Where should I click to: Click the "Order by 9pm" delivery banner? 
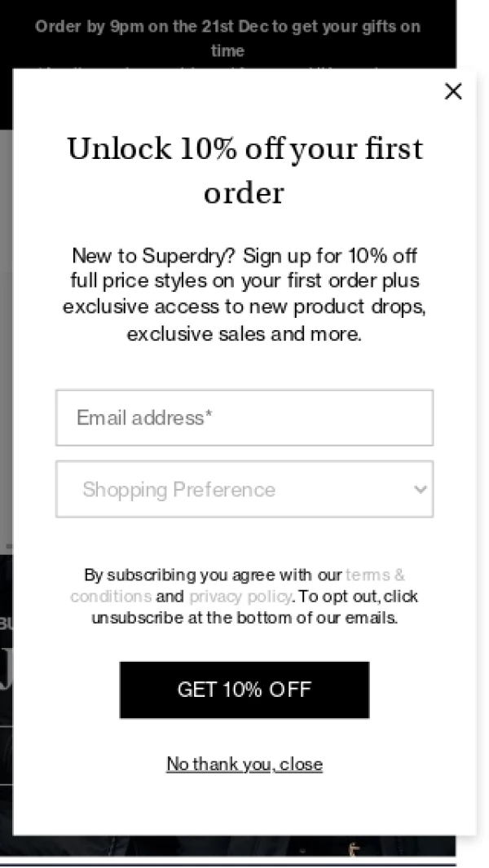point(227,27)
